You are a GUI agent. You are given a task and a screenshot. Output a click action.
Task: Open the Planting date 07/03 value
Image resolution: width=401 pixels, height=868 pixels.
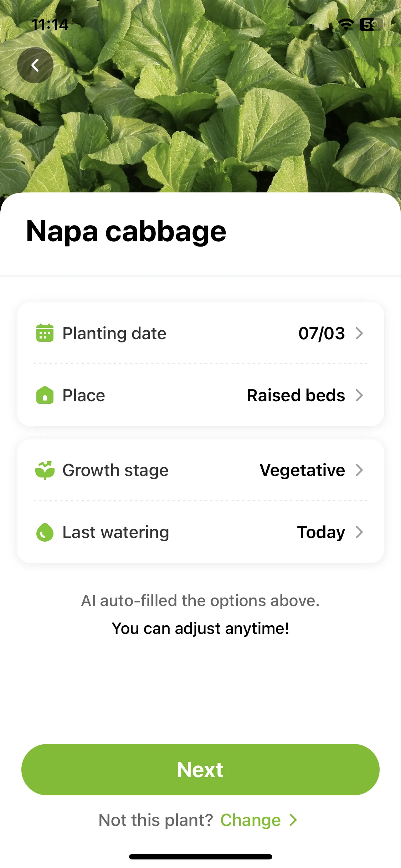[x=322, y=334]
